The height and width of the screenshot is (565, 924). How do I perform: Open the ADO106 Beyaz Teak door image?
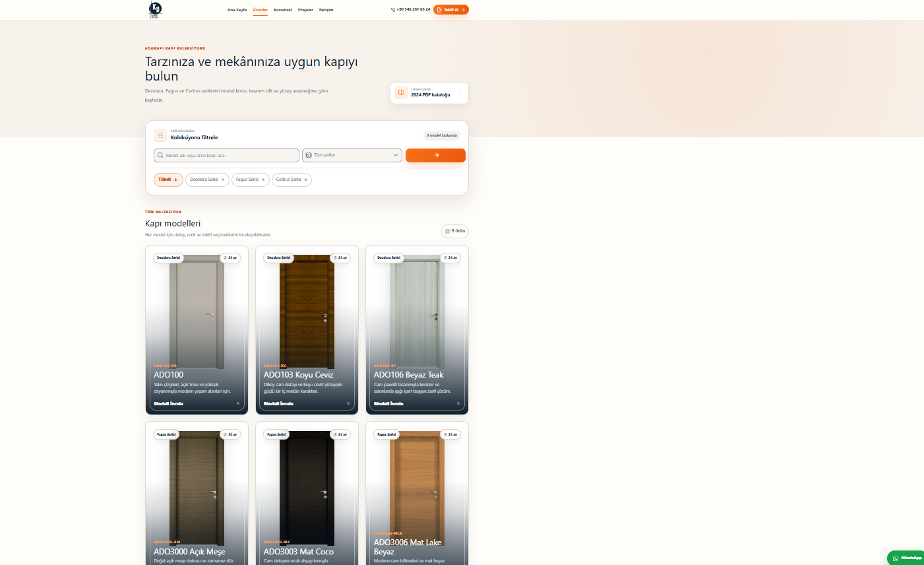[417, 312]
